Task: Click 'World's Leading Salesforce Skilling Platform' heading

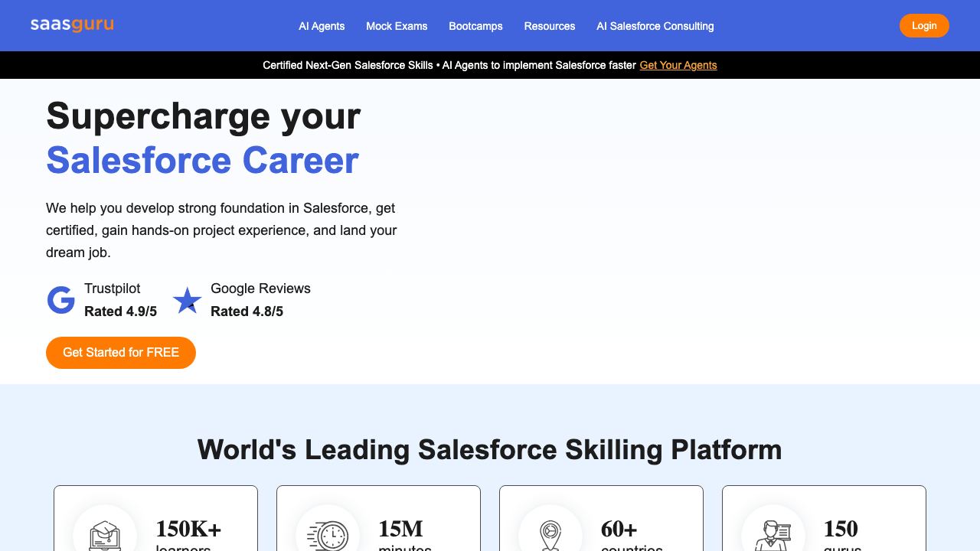Action: (x=490, y=449)
